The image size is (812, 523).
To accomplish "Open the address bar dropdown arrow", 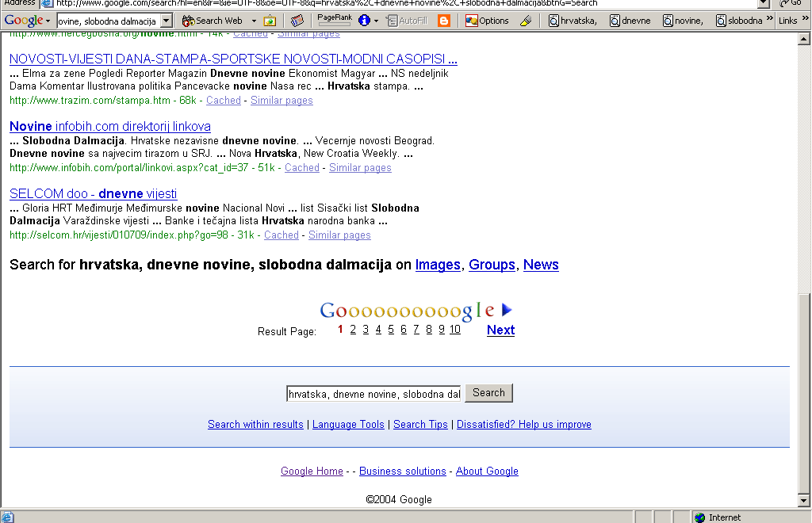I will [764, 3].
